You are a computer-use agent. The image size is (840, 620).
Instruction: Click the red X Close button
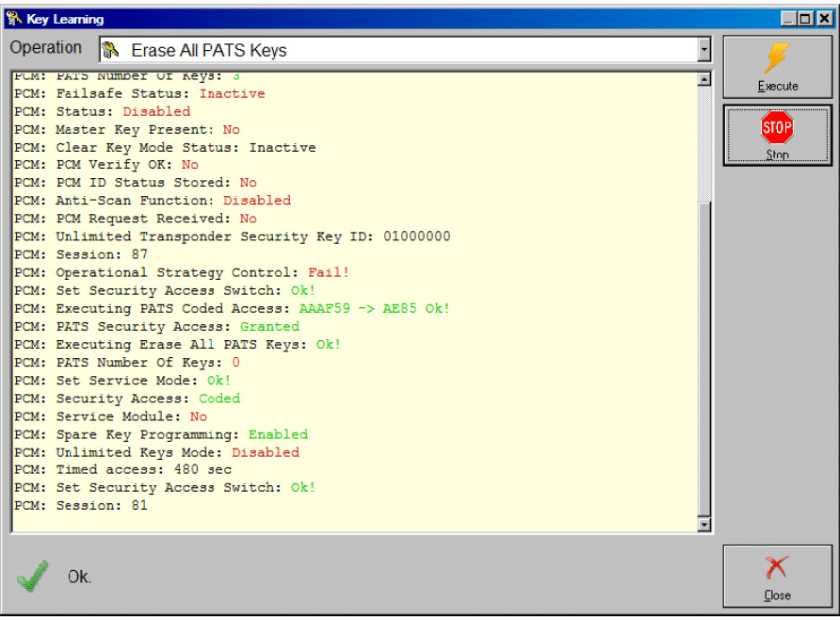pyautogui.click(x=777, y=568)
